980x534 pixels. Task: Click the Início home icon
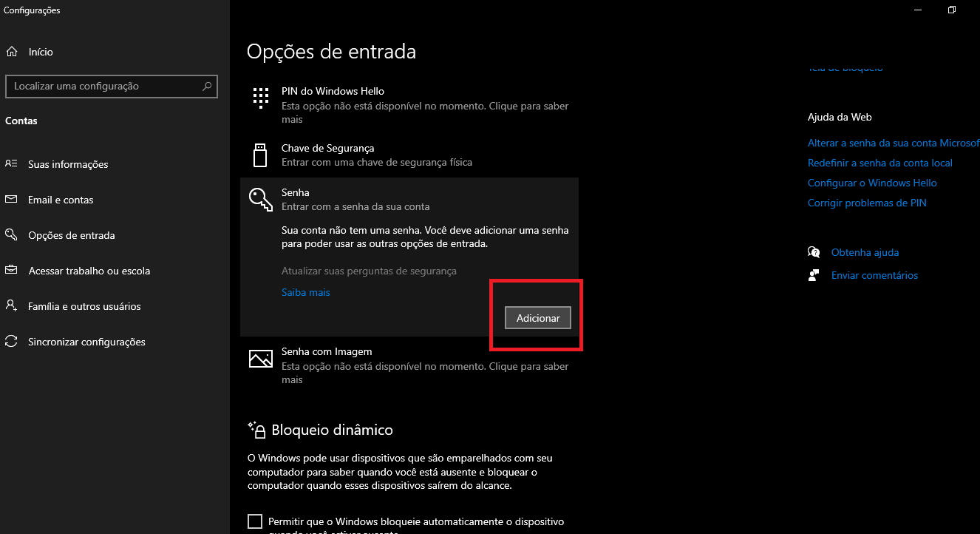(12, 52)
